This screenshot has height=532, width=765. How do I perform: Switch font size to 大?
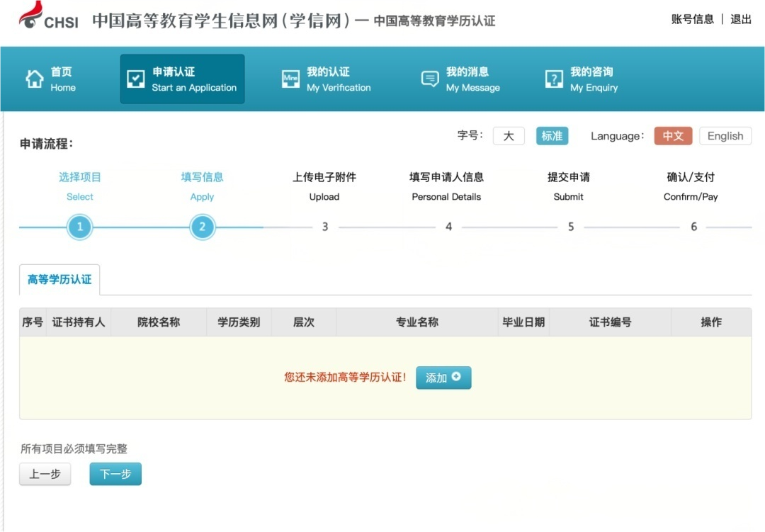click(x=509, y=136)
